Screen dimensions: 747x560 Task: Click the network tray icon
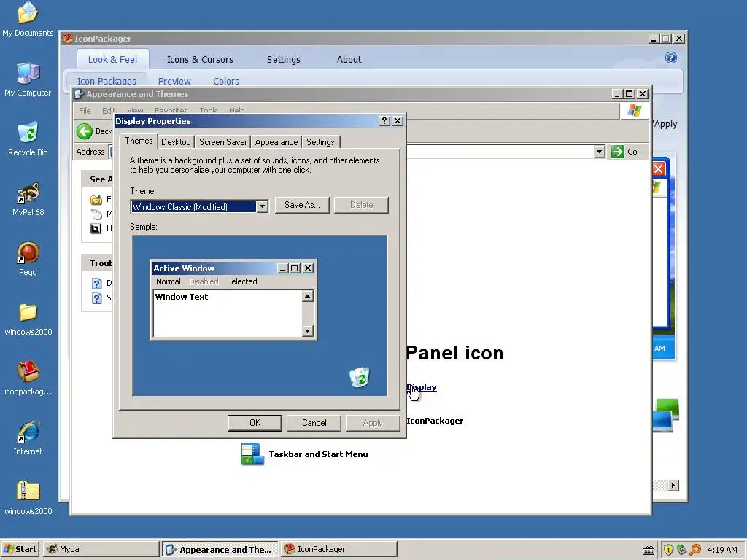[682, 550]
